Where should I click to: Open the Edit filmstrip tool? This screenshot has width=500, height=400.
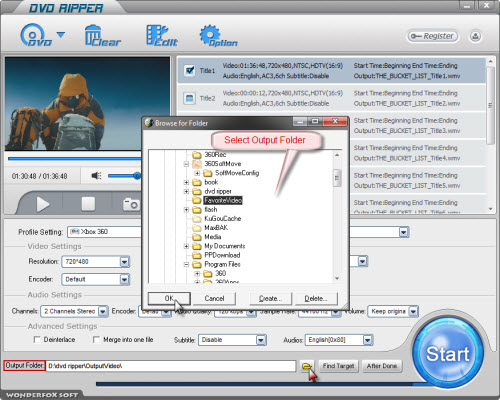point(162,35)
